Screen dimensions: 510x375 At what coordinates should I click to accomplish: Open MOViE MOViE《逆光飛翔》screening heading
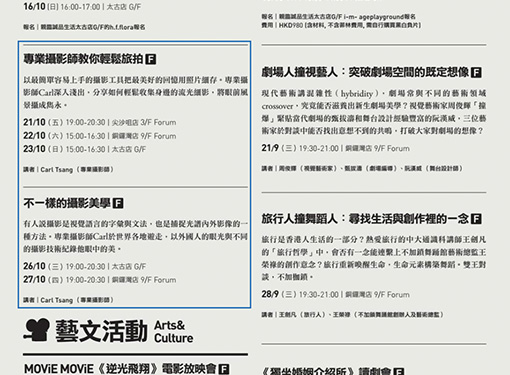[x=120, y=369]
